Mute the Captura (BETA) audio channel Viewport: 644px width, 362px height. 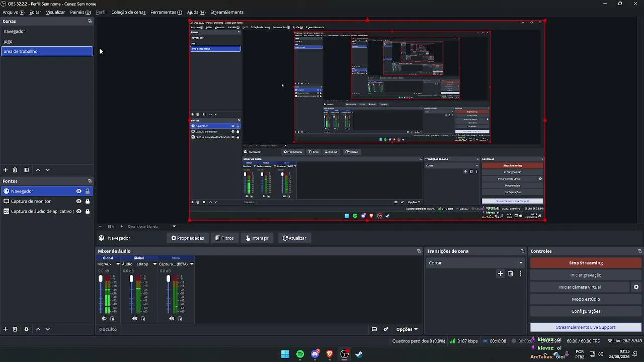(x=171, y=318)
